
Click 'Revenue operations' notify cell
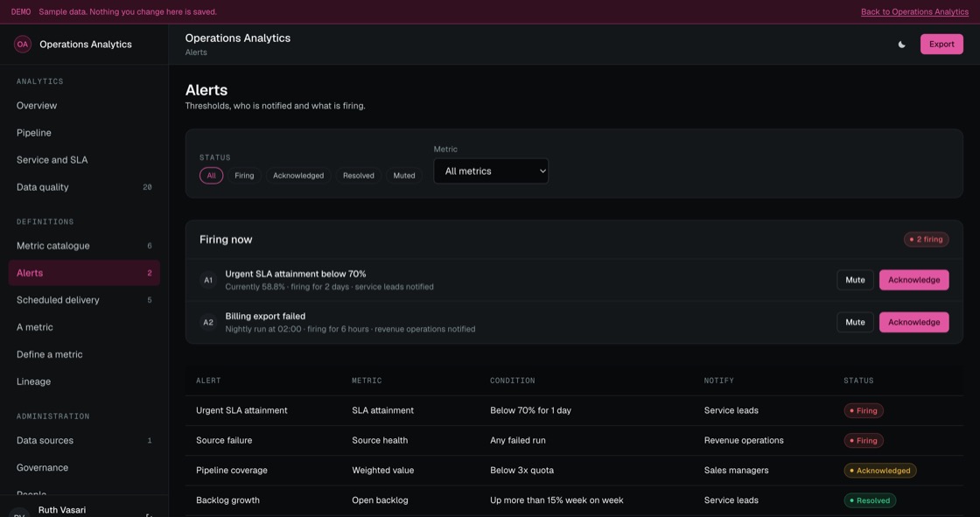744,441
